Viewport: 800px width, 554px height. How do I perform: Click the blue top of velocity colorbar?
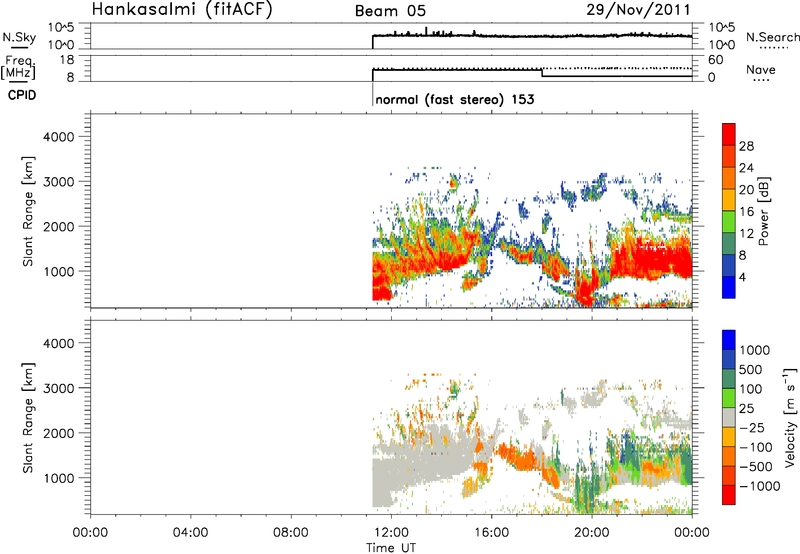[x=729, y=340]
